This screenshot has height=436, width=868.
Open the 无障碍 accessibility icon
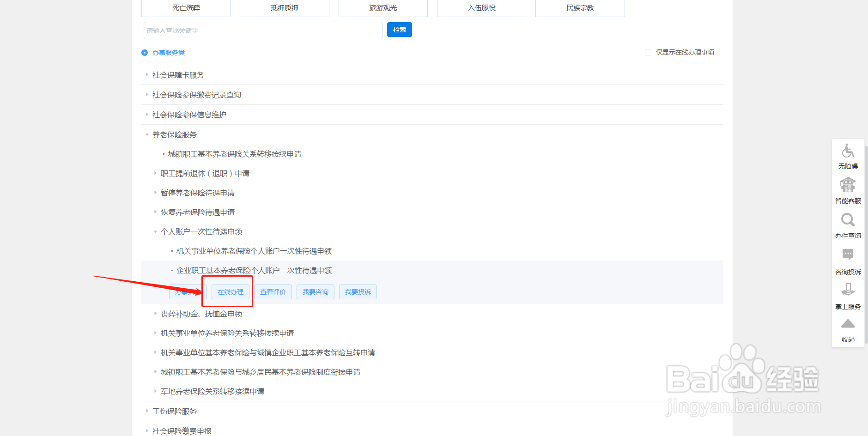point(848,151)
